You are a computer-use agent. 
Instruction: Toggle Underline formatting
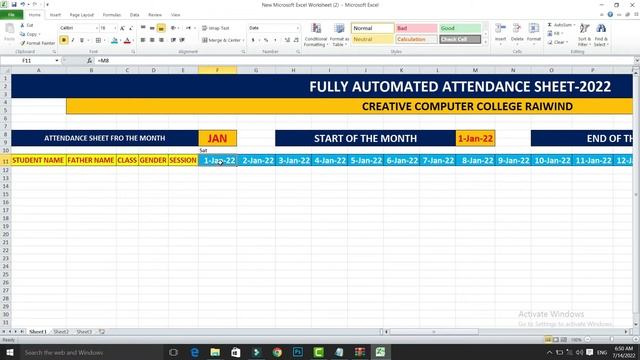tap(82, 40)
